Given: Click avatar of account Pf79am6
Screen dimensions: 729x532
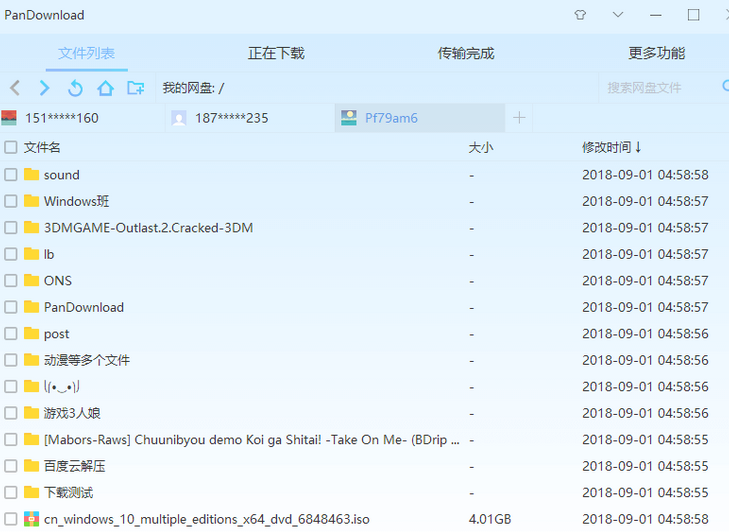Looking at the screenshot, I should coord(349,118).
